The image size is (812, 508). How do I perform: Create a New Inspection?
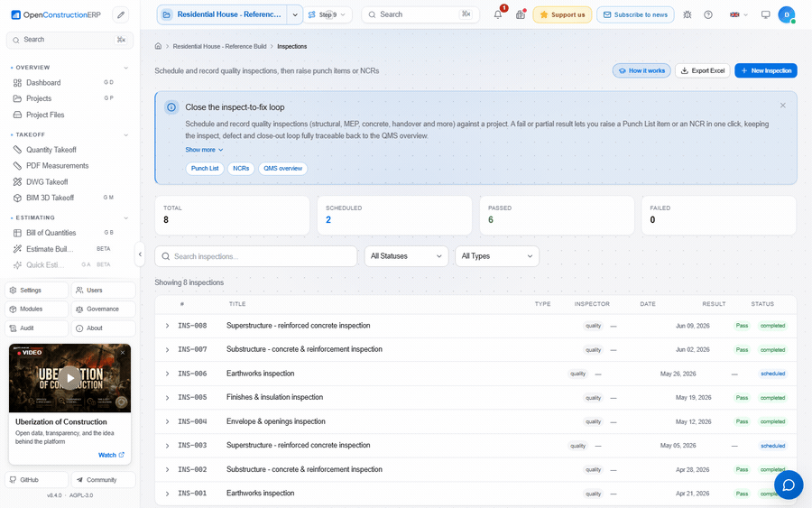766,70
